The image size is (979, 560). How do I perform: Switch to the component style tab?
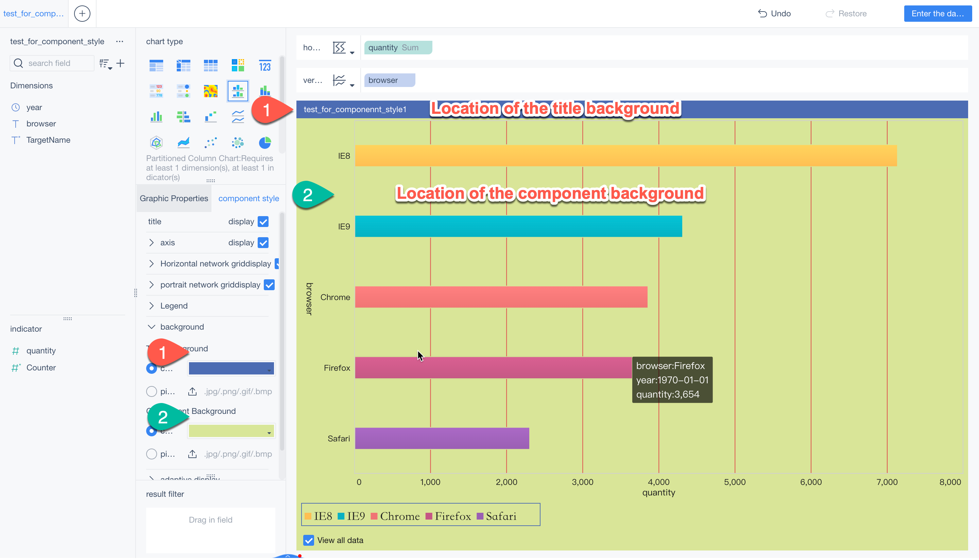pyautogui.click(x=248, y=198)
